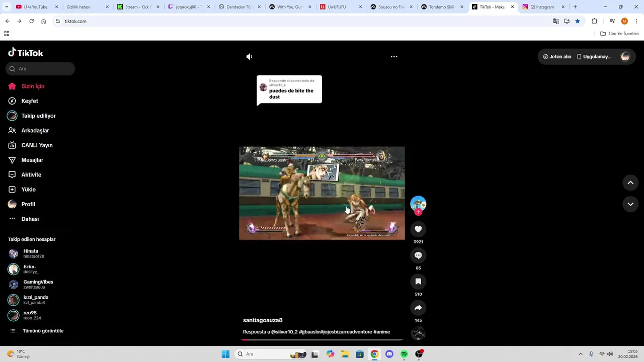This screenshot has width=644, height=362.
Task: Focus the TikTok Ara search field
Action: (40, 69)
